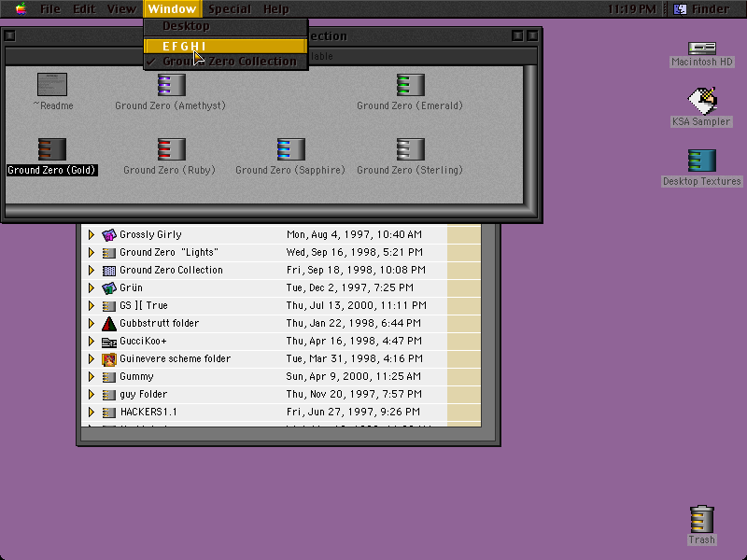Image resolution: width=747 pixels, height=560 pixels.
Task: Choose Ground Zero Collection in Window menu
Action: (x=226, y=62)
